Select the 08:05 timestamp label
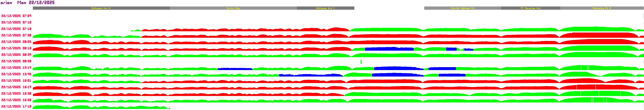Image resolution: width=644 pixels, height=110 pixels. coord(16,42)
